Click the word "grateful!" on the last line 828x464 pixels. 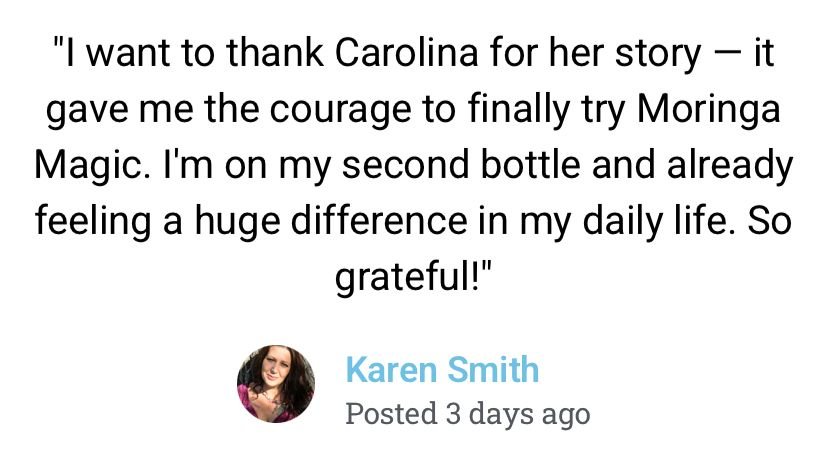click(413, 276)
